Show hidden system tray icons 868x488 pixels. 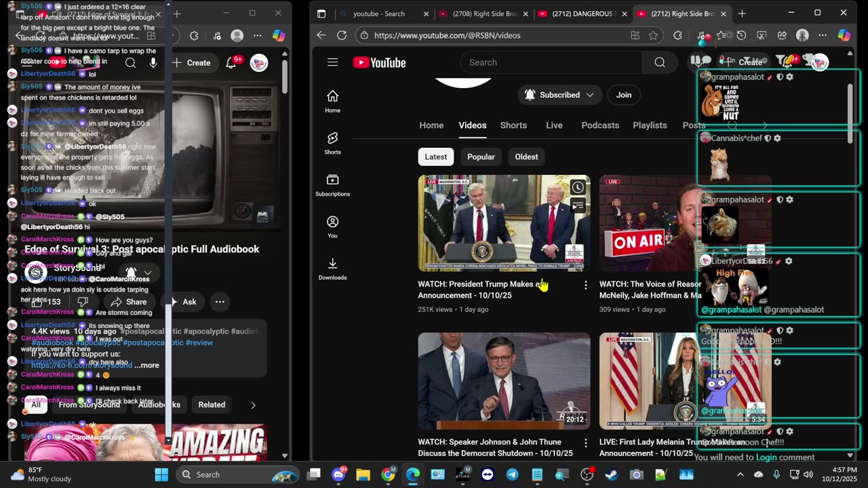(x=740, y=474)
